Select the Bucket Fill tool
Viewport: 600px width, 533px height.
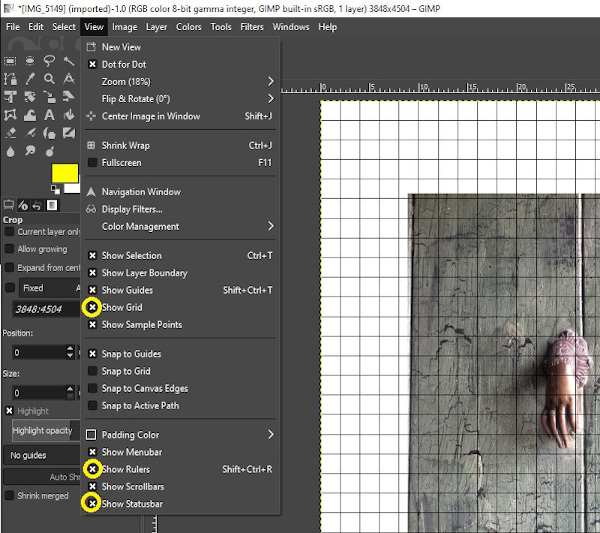pyautogui.click(x=69, y=115)
